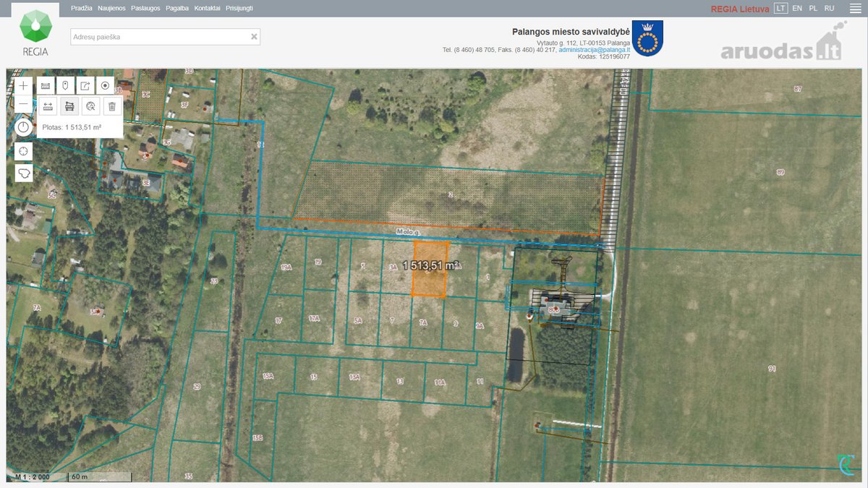Click map parcel labeled 29
868x488 pixels.
click(197, 388)
